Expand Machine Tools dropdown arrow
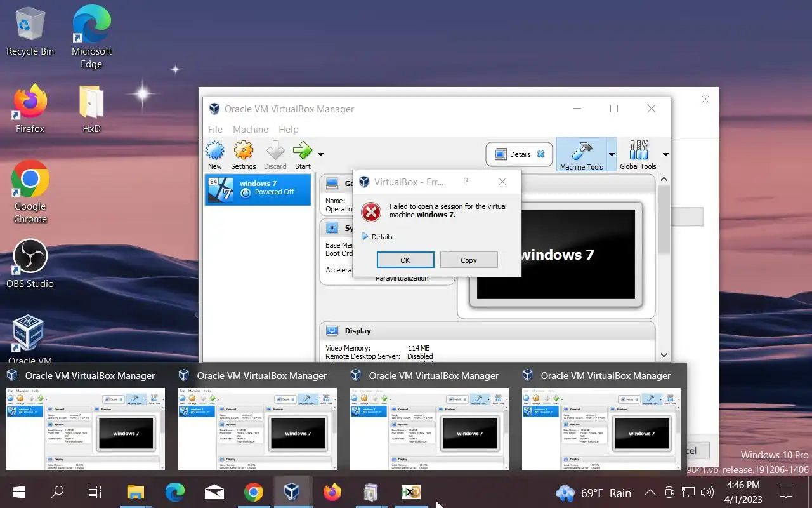 click(612, 154)
